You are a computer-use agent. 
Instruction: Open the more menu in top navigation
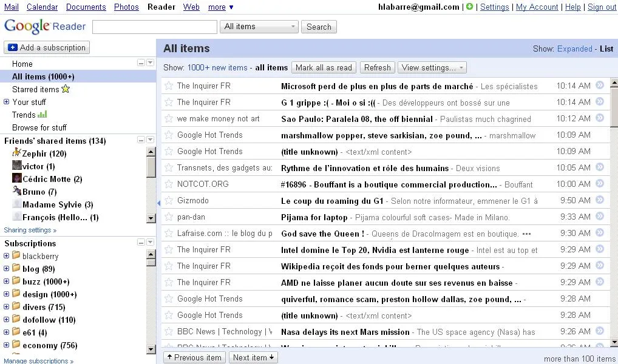click(221, 7)
